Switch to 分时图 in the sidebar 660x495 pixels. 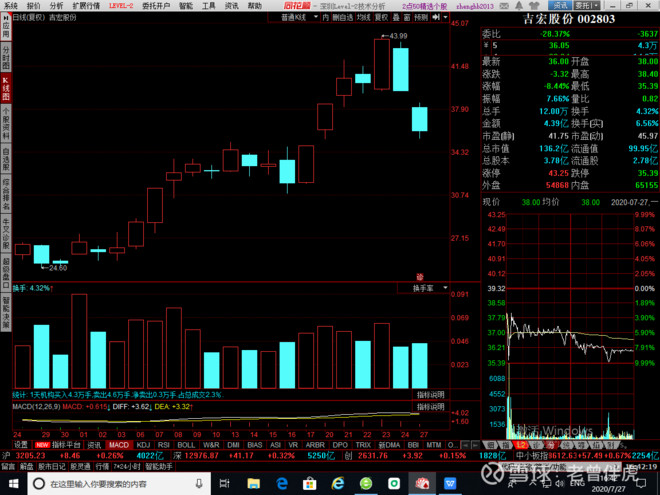pyautogui.click(x=6, y=57)
